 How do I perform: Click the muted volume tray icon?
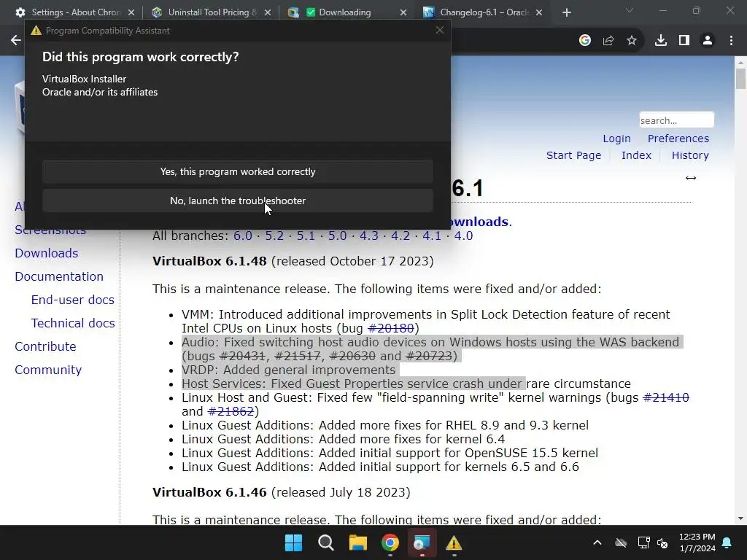pyautogui.click(x=662, y=542)
